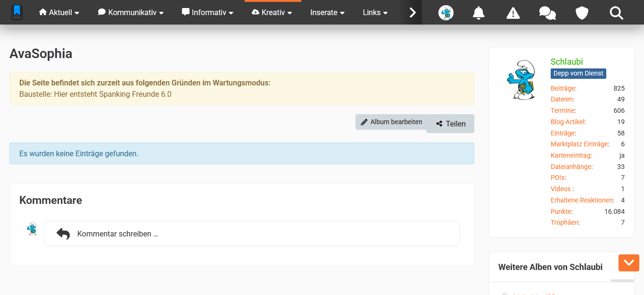This screenshot has width=644, height=295.
Task: Click the orange scroll-down chevron button
Action: pyautogui.click(x=628, y=263)
